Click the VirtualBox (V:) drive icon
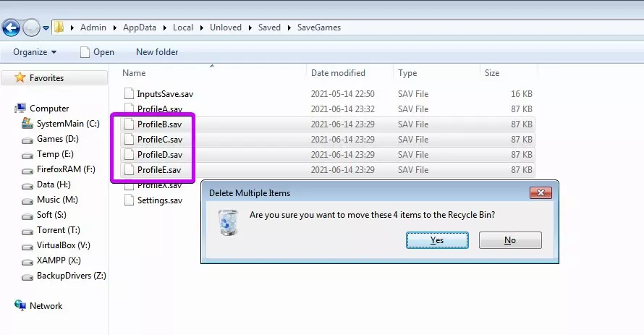The image size is (644, 335). click(27, 247)
